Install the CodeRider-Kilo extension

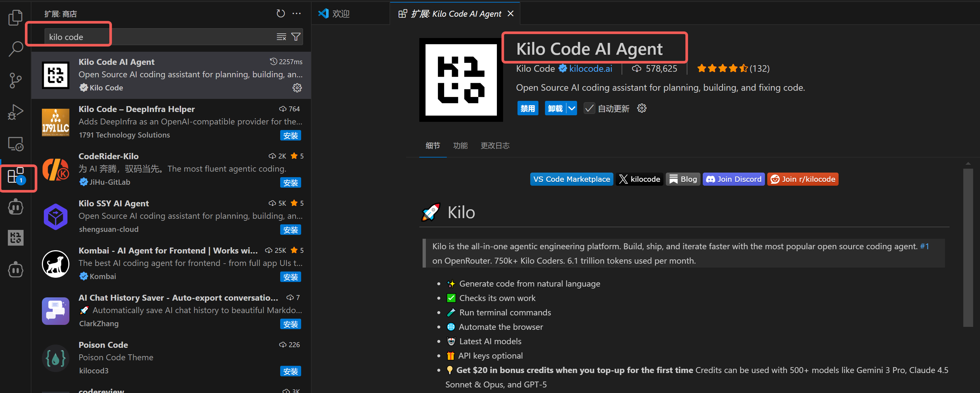pos(290,182)
